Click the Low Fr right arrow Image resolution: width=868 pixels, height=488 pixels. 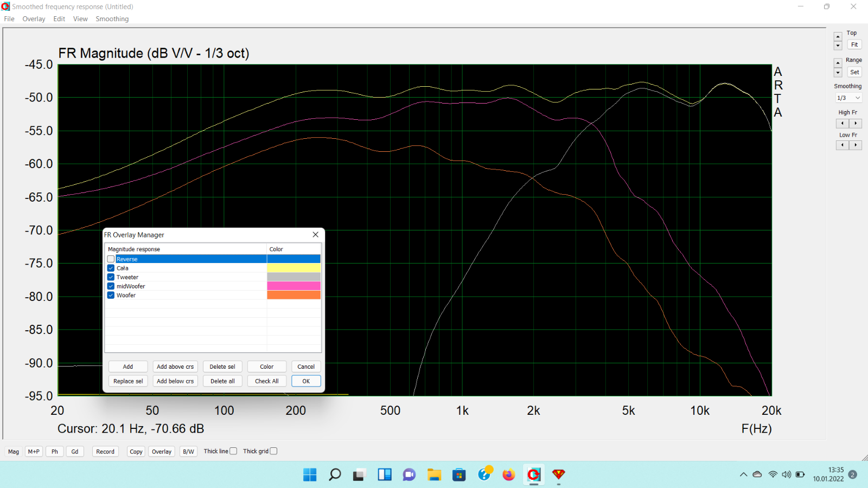tap(856, 145)
